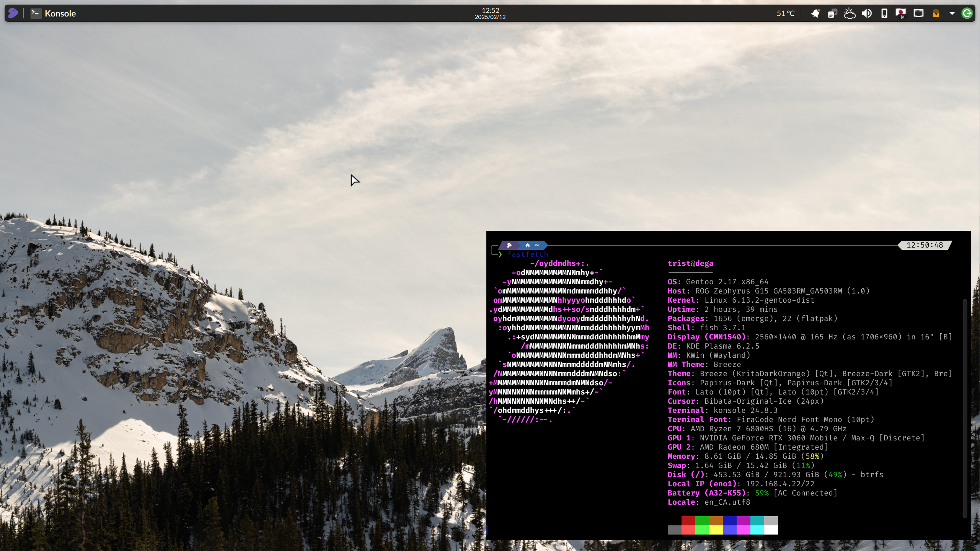Click the Terminal Font: FiraCode line

click(x=771, y=420)
